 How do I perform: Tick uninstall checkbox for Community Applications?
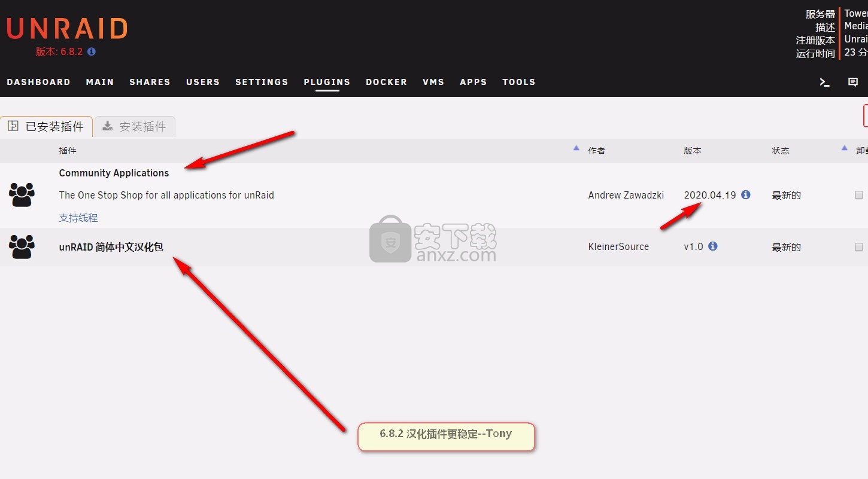point(859,195)
